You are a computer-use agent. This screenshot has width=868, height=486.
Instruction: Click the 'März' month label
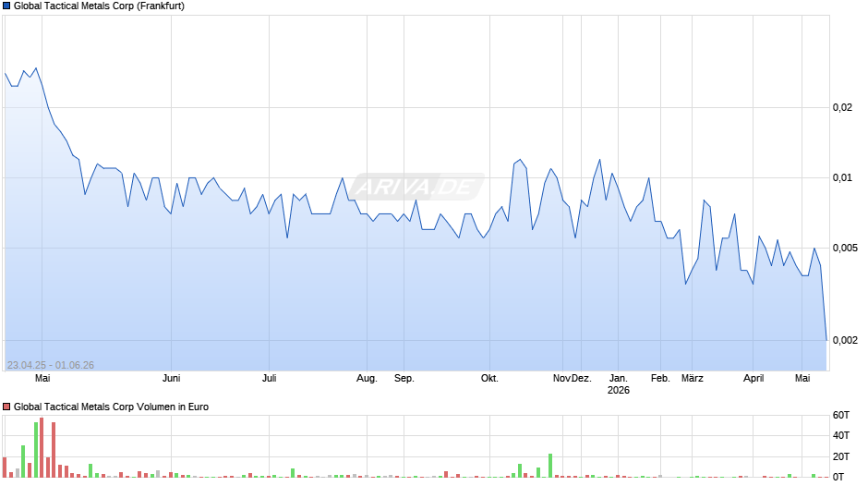[692, 379]
